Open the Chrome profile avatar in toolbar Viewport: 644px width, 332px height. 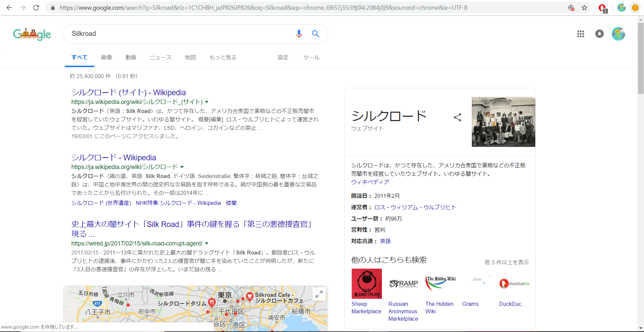coord(622,7)
